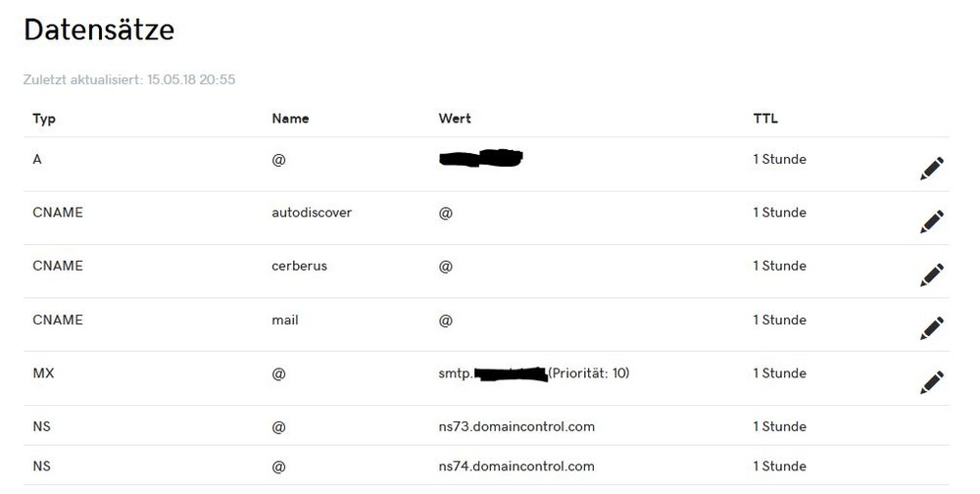Click the smtp MX value text
This screenshot has width=980, height=494.
coord(533,373)
